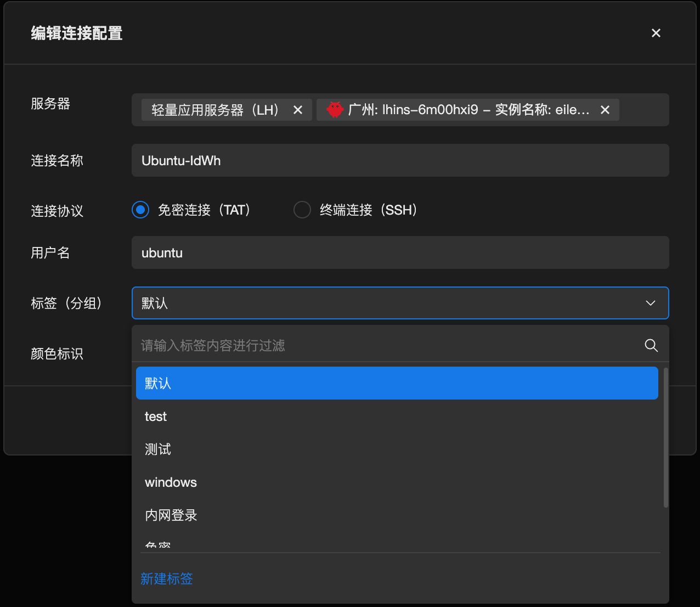Select 终端连接（SSH）radio button
700x607 pixels.
pyautogui.click(x=302, y=210)
